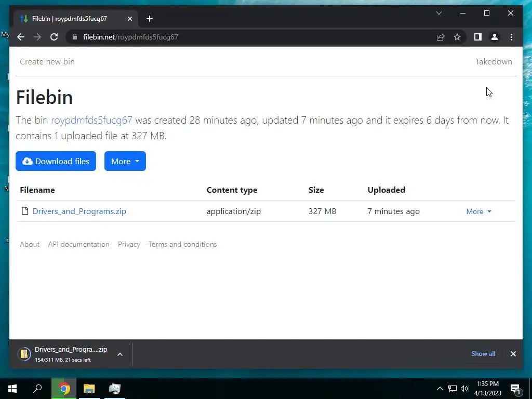This screenshot has width=532, height=399.
Task: Open a new tab with the plus button
Action: pyautogui.click(x=150, y=19)
